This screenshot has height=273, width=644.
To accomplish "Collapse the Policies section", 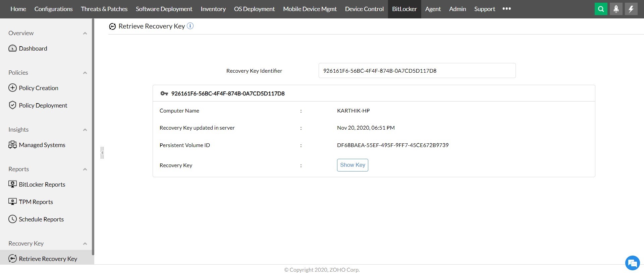I will click(x=85, y=73).
